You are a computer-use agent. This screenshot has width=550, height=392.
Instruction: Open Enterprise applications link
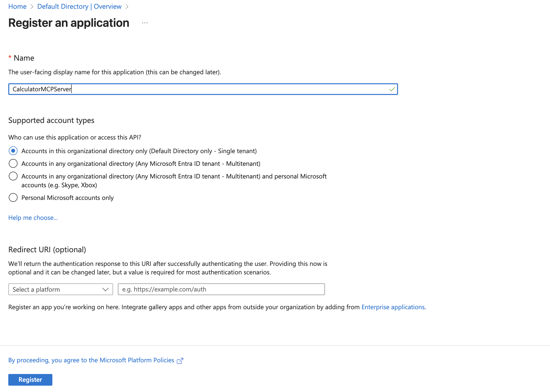pos(393,307)
